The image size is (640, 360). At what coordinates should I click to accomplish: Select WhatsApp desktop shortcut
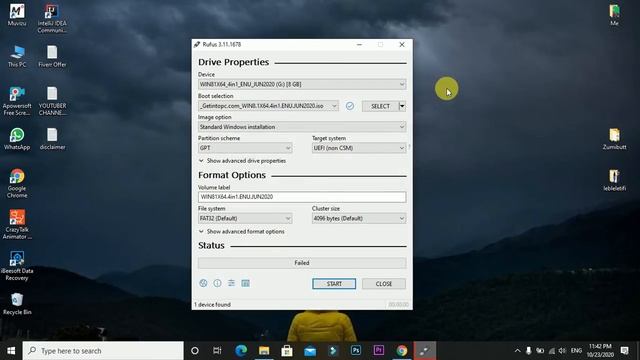tap(17, 139)
